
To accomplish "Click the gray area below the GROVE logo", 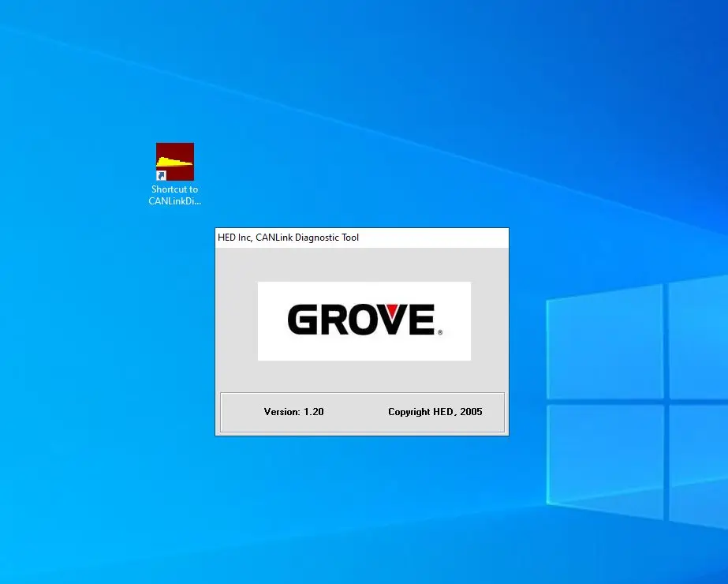I will (363, 379).
